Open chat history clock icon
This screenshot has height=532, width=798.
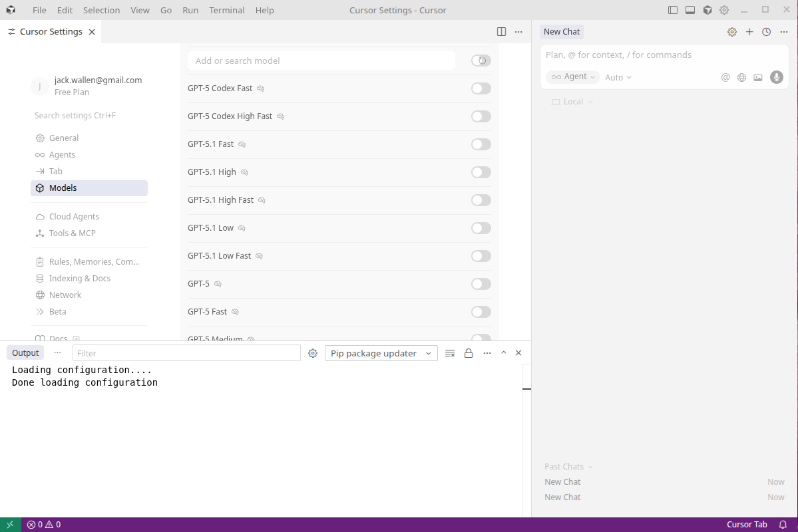766,32
